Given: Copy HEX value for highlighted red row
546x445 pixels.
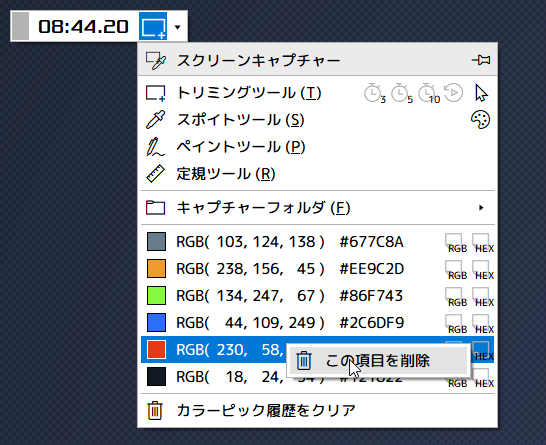Looking at the screenshot, I should pos(483,351).
